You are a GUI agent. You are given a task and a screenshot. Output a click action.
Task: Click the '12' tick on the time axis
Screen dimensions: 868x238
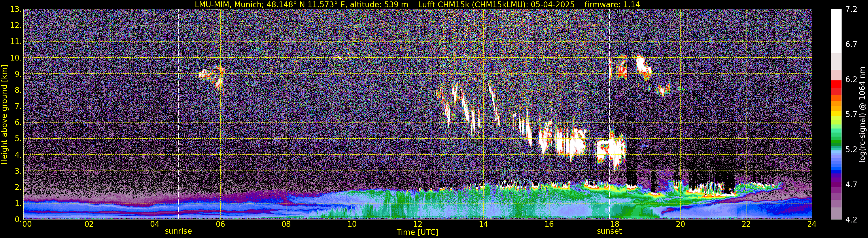coord(417,224)
